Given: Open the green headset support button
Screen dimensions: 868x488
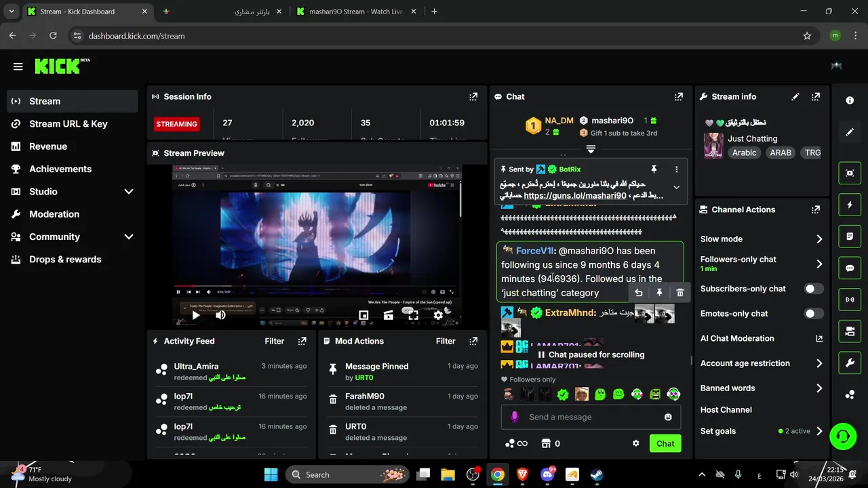Looking at the screenshot, I should [843, 436].
